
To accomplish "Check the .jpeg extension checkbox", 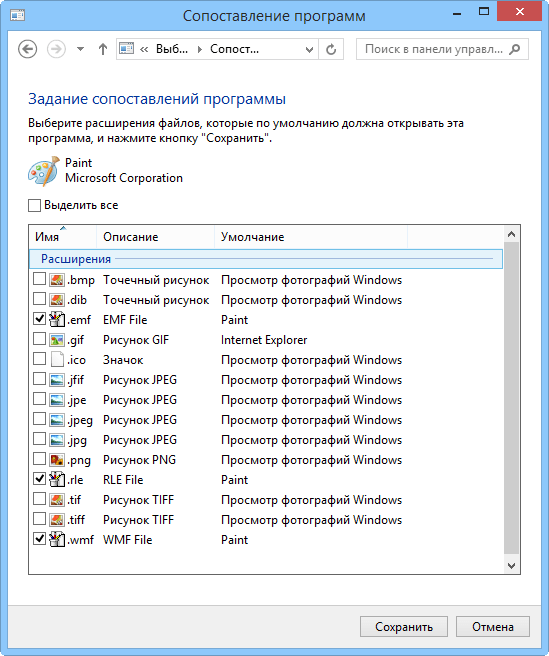I will (x=39, y=418).
